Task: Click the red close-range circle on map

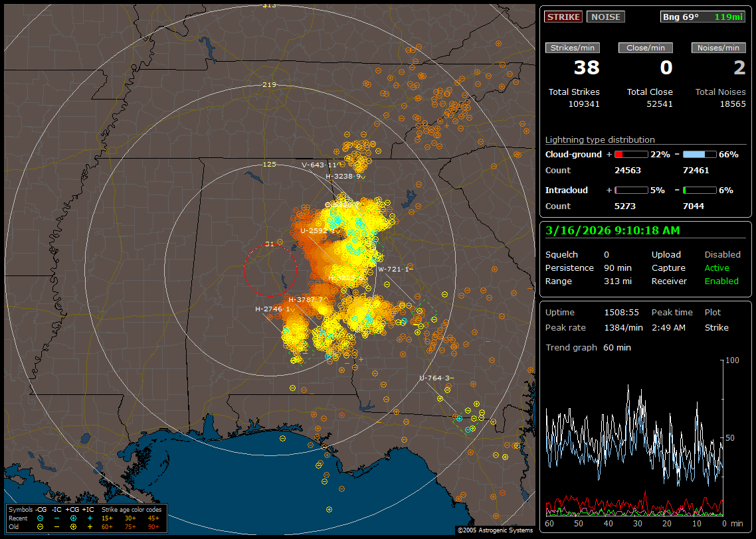Action: coord(269,270)
